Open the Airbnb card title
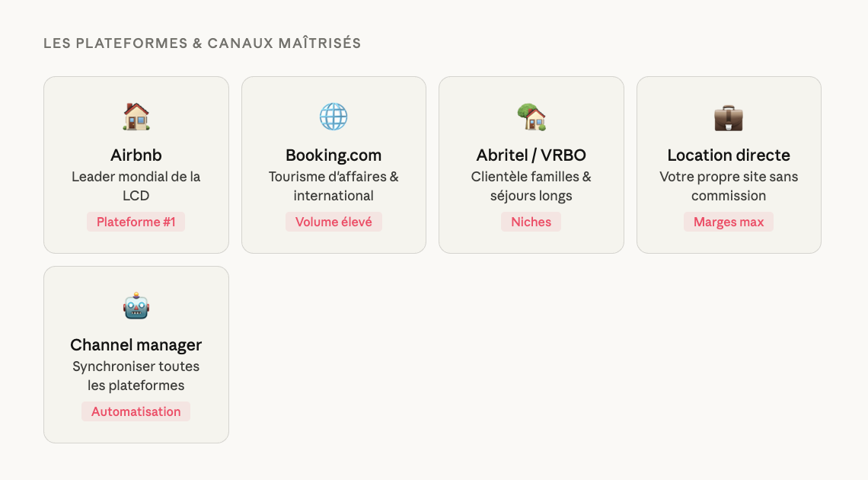This screenshot has width=868, height=480. pyautogui.click(x=136, y=155)
